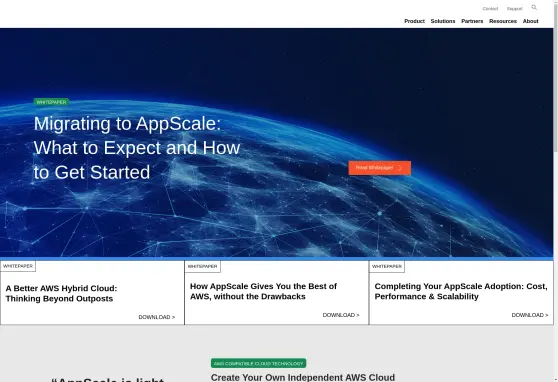Open the Solutions menu
This screenshot has width=558, height=382.
[443, 21]
